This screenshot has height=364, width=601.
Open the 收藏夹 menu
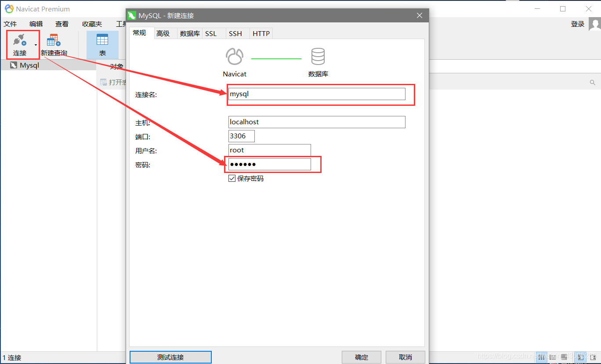tap(92, 24)
